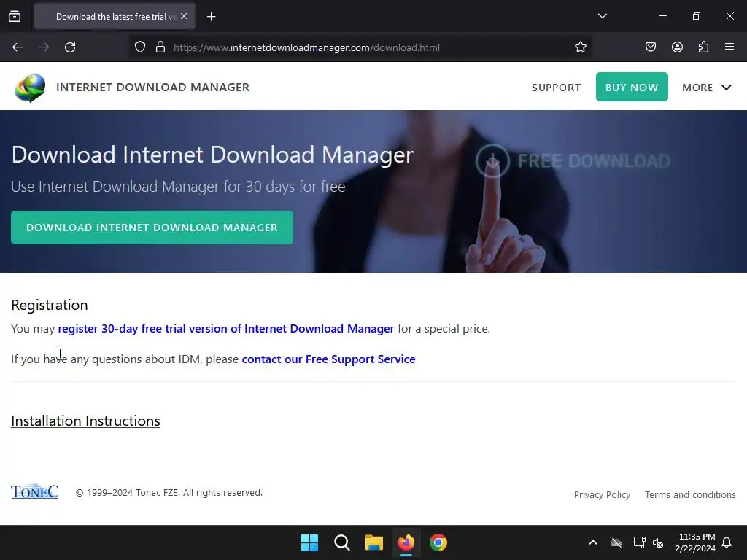Open Terms and conditions link
The width and height of the screenshot is (747, 560).
(x=690, y=495)
